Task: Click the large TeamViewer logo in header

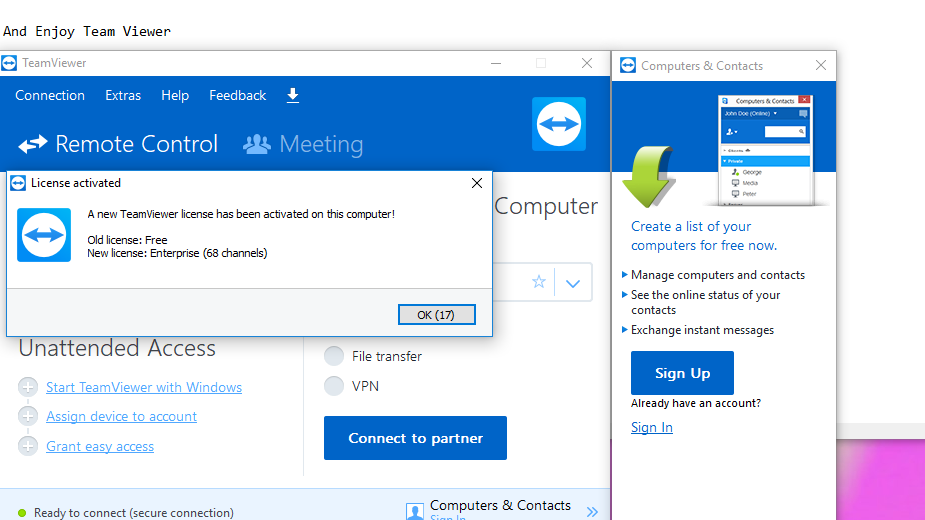Action: 558,124
